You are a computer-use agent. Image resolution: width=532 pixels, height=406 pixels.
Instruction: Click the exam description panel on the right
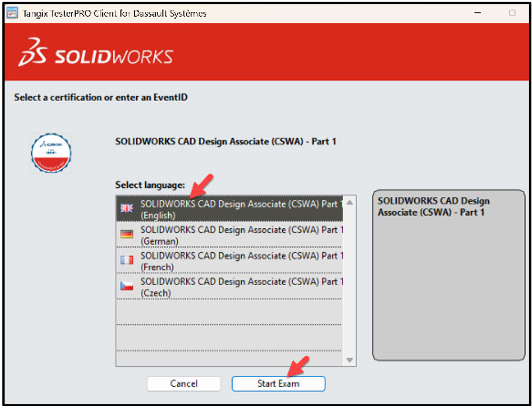[450, 273]
